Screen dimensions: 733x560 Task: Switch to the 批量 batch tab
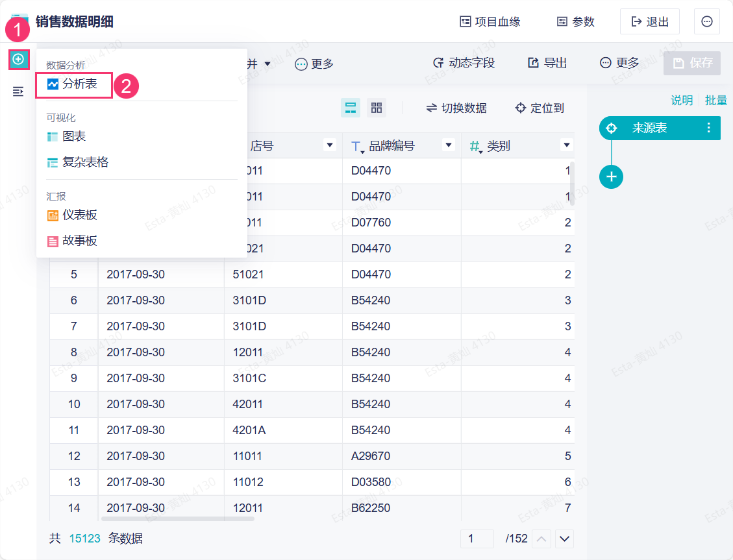coord(717,100)
